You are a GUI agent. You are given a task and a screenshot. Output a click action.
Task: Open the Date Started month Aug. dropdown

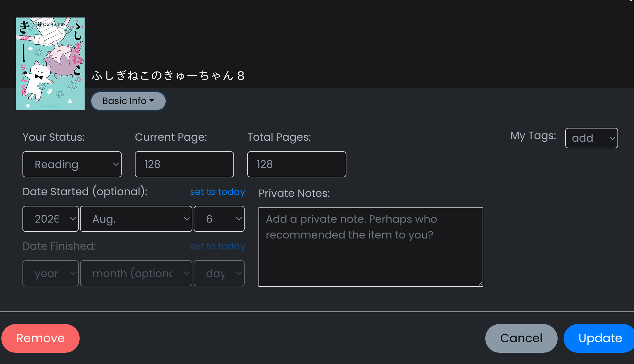[x=136, y=219]
